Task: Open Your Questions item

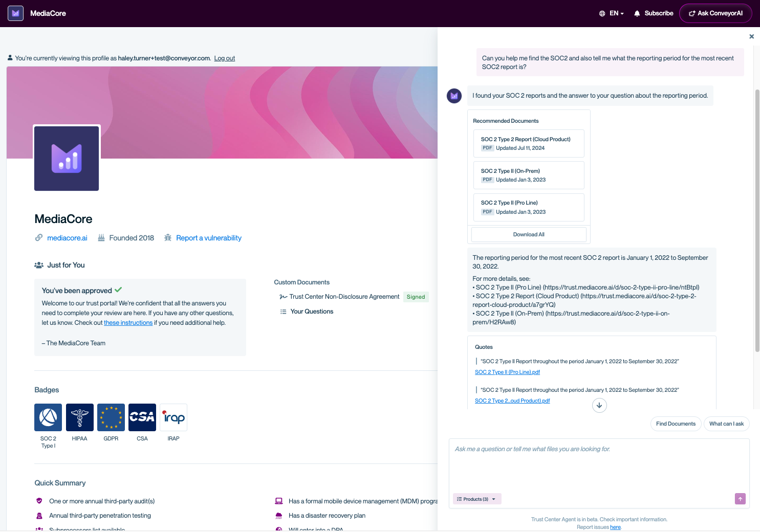Action: coord(312,312)
